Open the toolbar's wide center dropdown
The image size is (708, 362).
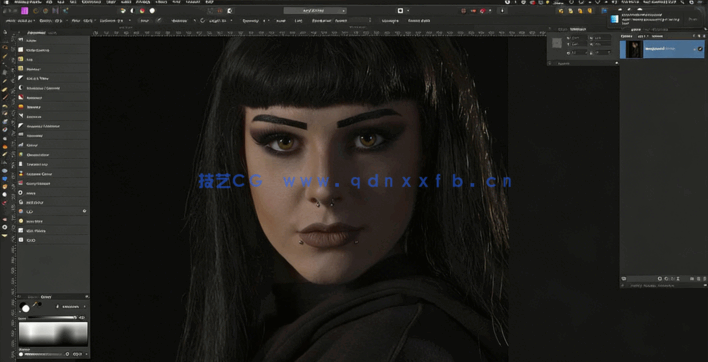coord(315,10)
